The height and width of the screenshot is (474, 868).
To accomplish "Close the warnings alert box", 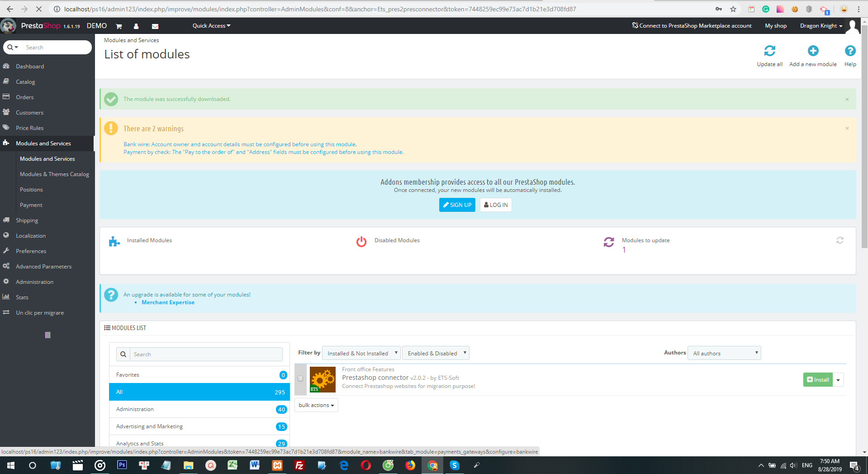I will click(847, 129).
